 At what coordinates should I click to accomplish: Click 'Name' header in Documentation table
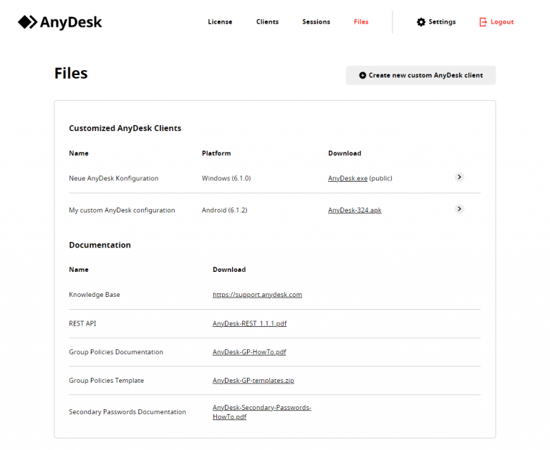[79, 270]
